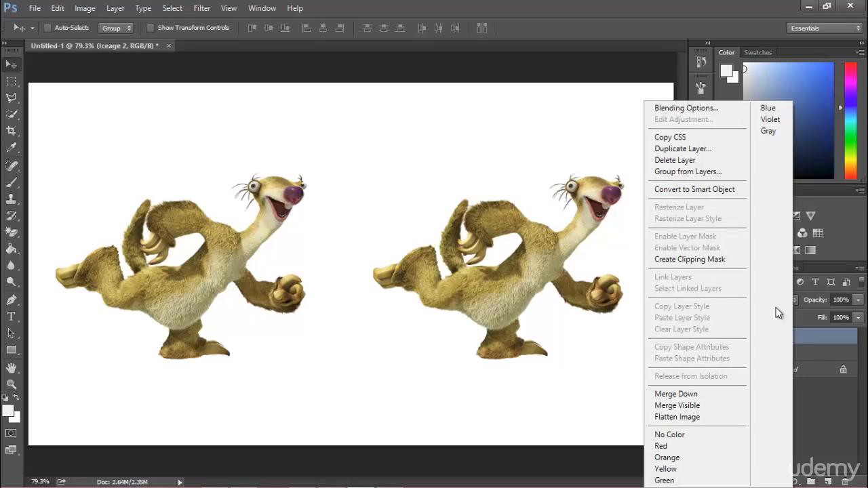Open the Auto-Select Group dropdown
Viewport: 868px width, 488px height.
coord(116,28)
